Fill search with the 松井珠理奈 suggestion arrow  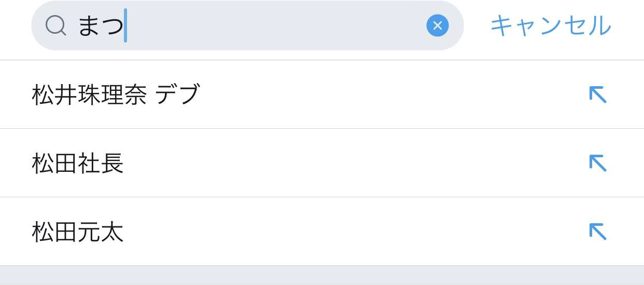[597, 94]
